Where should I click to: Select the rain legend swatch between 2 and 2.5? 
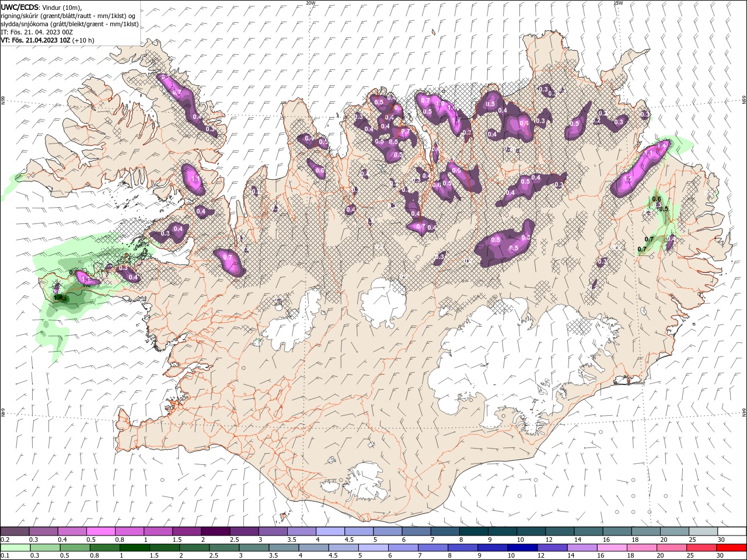(x=194, y=548)
